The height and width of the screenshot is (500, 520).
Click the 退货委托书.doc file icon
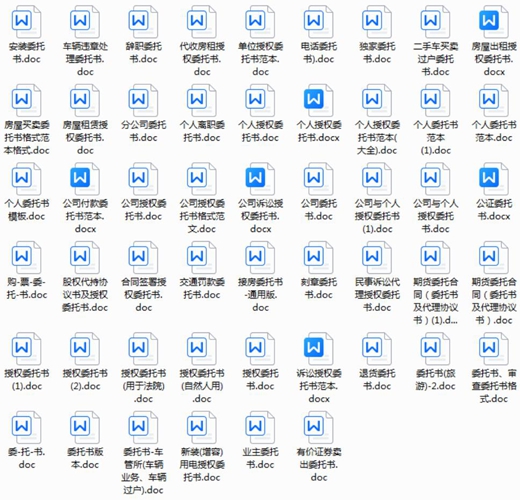[377, 349]
